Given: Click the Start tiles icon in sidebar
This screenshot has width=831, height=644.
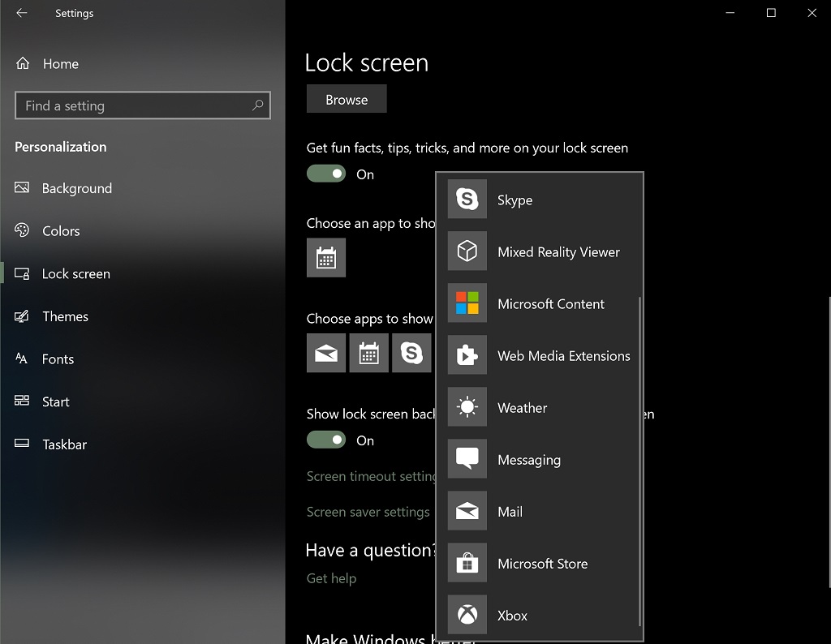Looking at the screenshot, I should click(x=22, y=401).
